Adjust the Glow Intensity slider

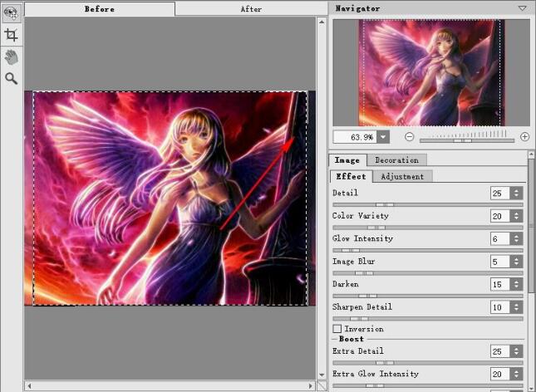coord(428,251)
